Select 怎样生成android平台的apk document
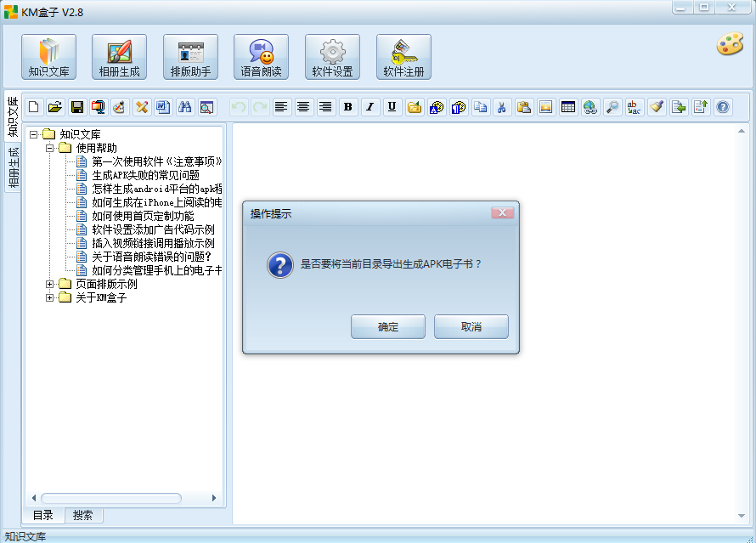 (156, 189)
